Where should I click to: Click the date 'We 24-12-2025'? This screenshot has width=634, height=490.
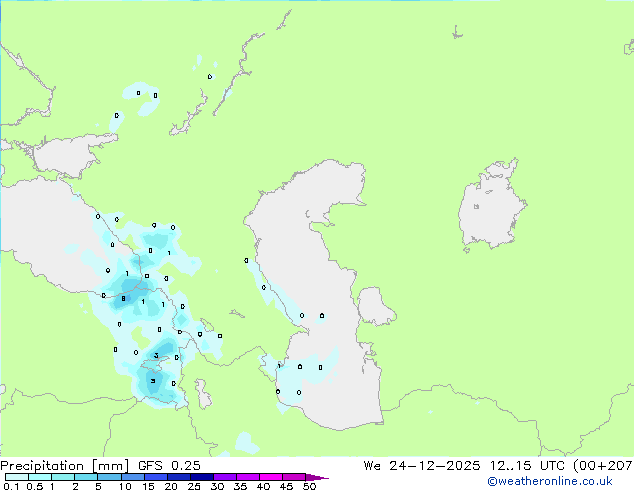(422, 466)
